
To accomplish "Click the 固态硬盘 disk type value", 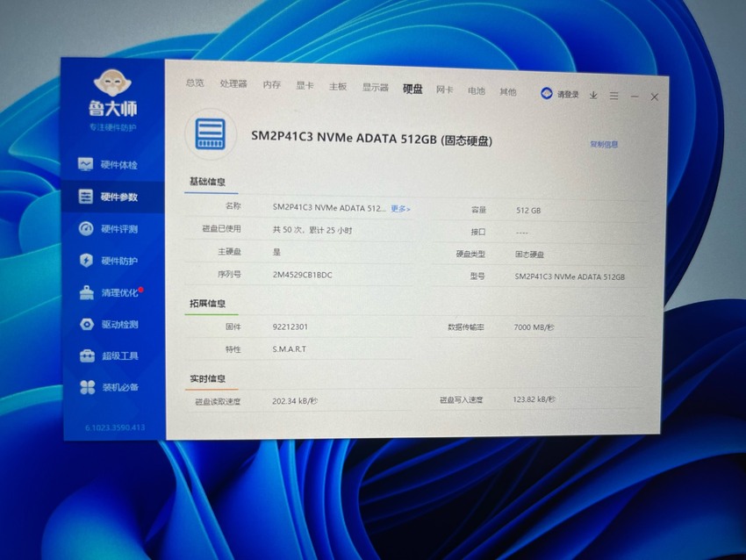I will (x=529, y=255).
